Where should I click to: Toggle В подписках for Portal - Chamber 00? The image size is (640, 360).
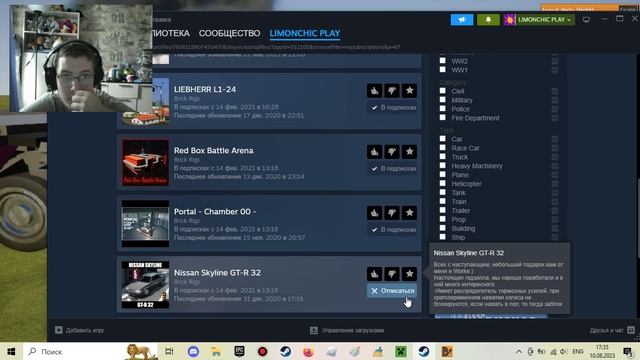393,230
